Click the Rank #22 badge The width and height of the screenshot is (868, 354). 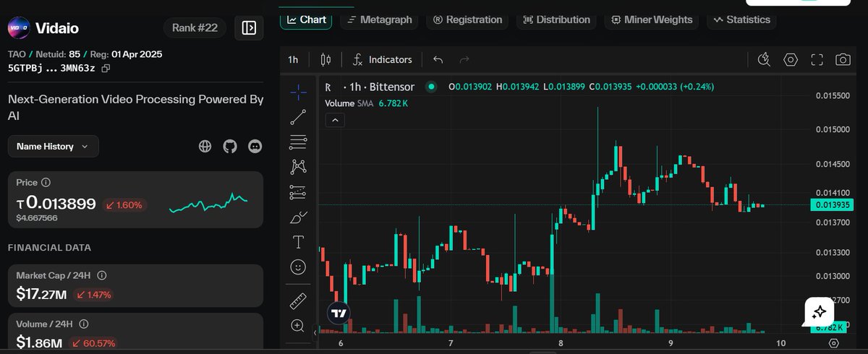coord(195,28)
